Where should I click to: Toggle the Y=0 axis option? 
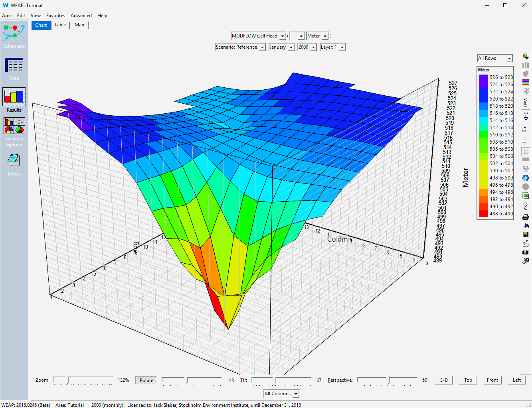526,102
